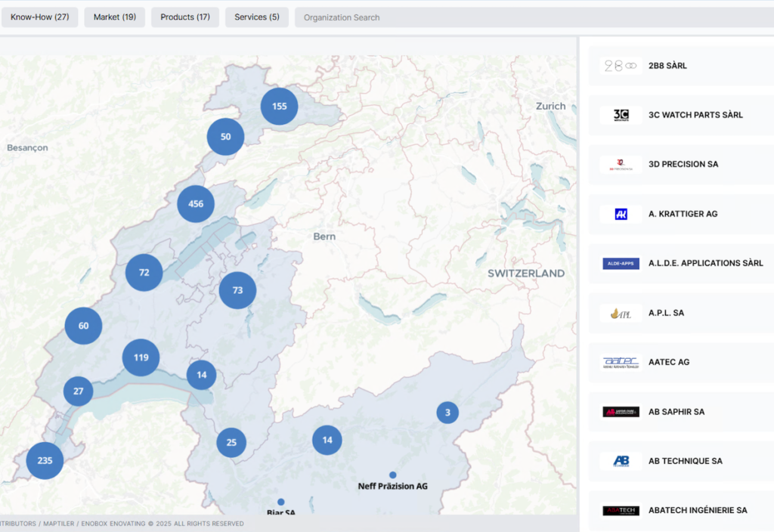The width and height of the screenshot is (774, 532).
Task: Select the blue AK icon for A. Krattiger AG
Action: coord(621,214)
